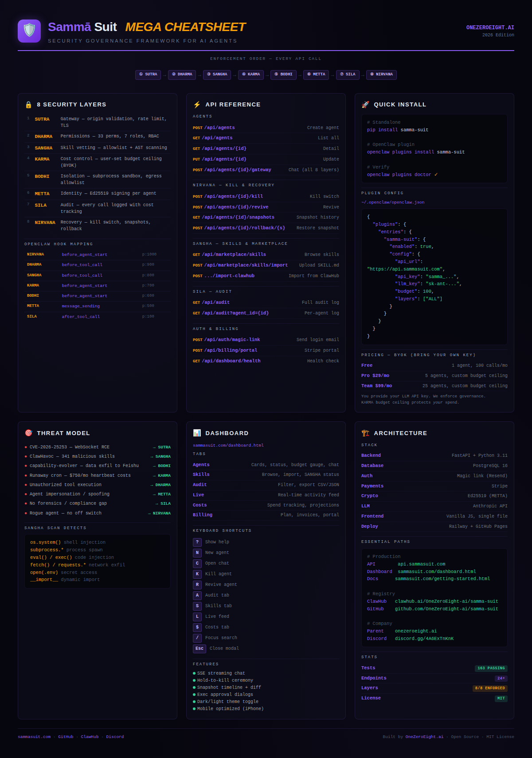Open the ONEZEROEIGHT.AI header link
The height and width of the screenshot is (758, 532).
490,27
